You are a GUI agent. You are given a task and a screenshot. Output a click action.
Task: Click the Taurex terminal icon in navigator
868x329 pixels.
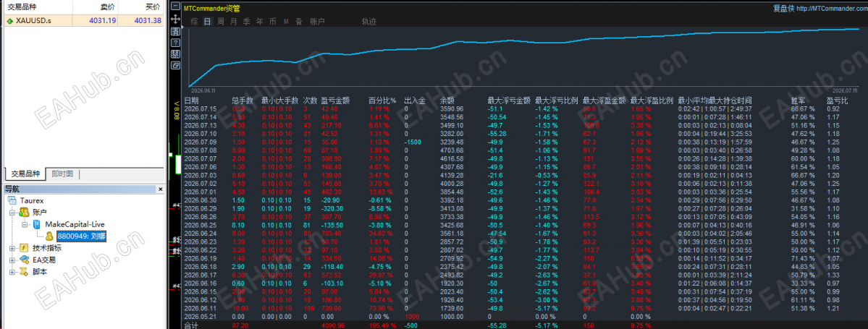click(x=12, y=201)
